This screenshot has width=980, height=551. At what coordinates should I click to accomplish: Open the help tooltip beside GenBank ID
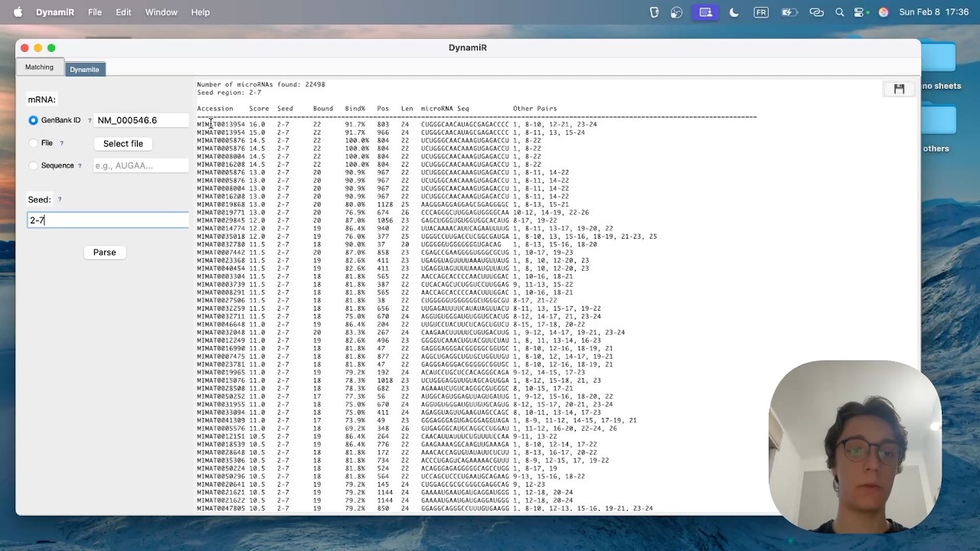(x=90, y=121)
